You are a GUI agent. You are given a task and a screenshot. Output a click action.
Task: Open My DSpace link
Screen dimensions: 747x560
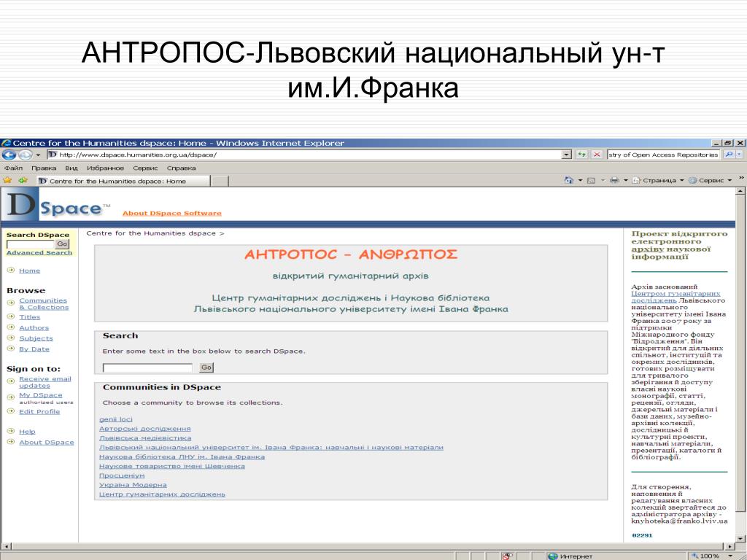coord(41,395)
